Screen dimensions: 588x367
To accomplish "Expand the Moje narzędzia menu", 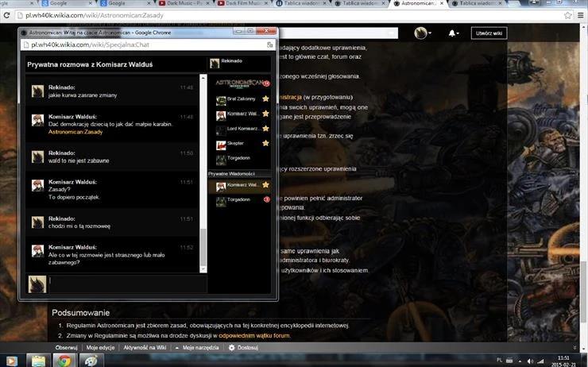I will (197, 347).
